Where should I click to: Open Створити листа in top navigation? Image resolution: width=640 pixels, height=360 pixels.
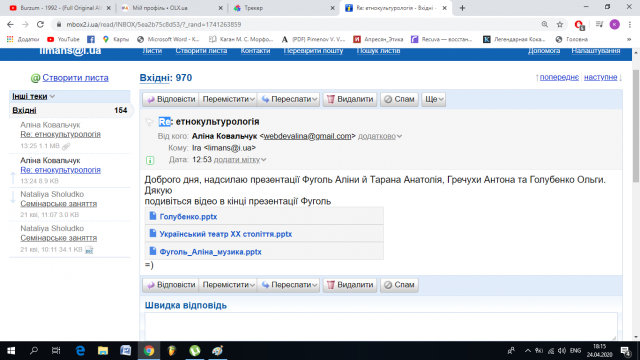(x=201, y=51)
